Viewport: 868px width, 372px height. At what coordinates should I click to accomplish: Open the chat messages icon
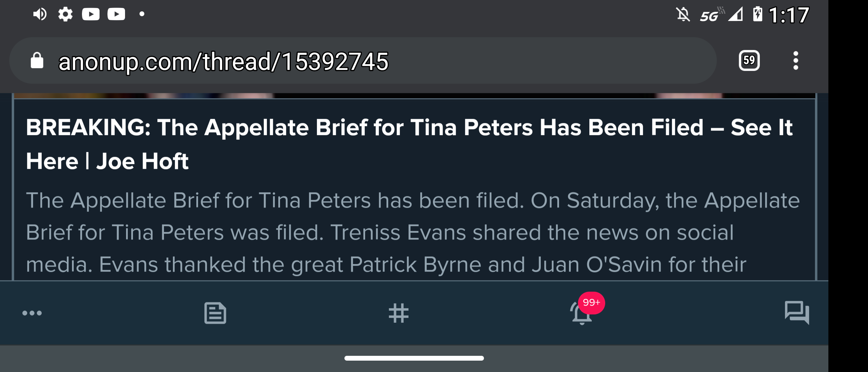pyautogui.click(x=797, y=312)
